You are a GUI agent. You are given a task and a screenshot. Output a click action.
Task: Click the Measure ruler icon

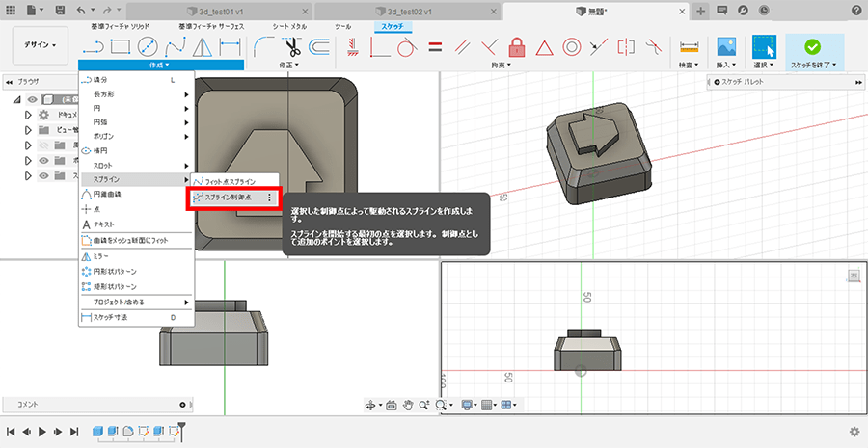689,46
